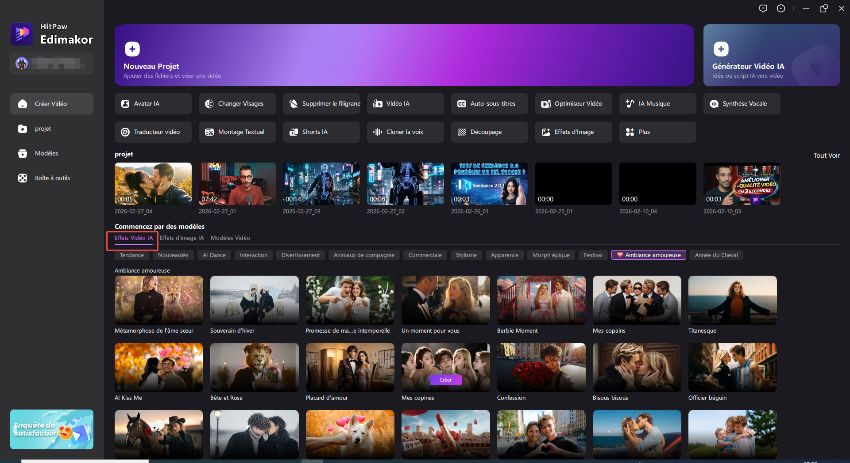Select the Festival category filter
The height and width of the screenshot is (463, 850).
593,255
